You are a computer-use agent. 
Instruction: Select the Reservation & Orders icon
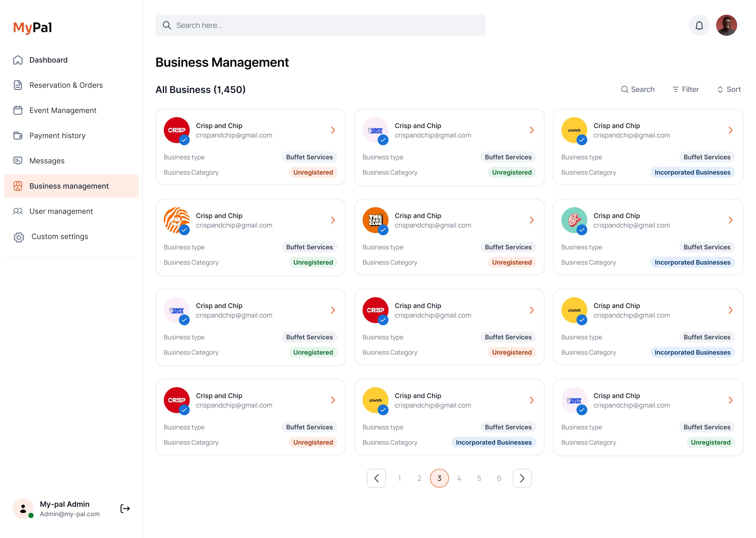(x=18, y=85)
